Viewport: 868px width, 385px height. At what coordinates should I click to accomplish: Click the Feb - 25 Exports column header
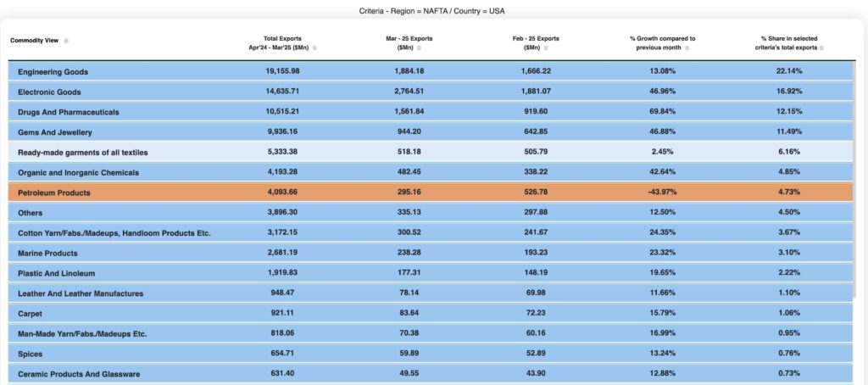click(536, 43)
